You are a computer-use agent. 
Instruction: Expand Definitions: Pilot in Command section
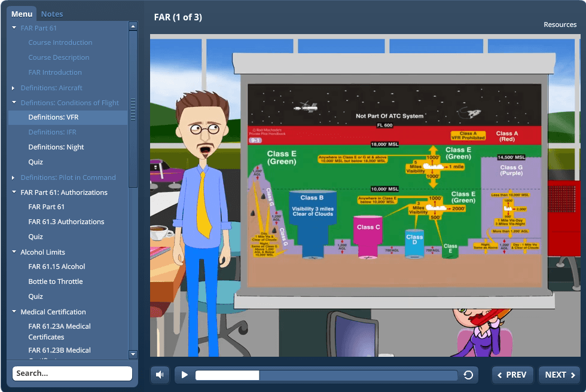coord(14,177)
